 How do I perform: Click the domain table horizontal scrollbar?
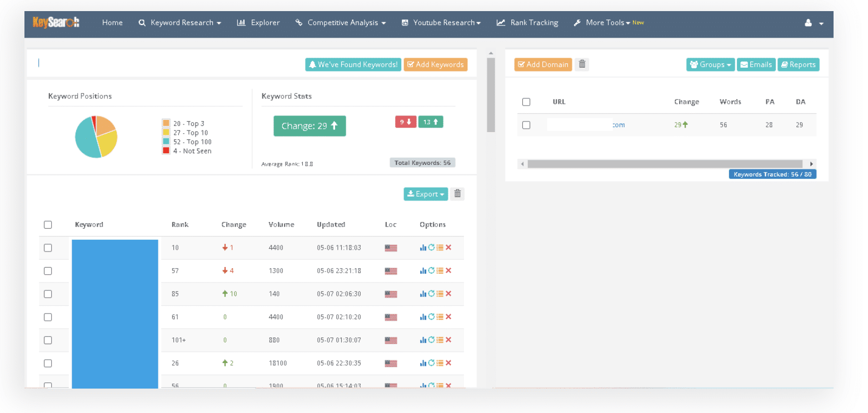pyautogui.click(x=665, y=164)
